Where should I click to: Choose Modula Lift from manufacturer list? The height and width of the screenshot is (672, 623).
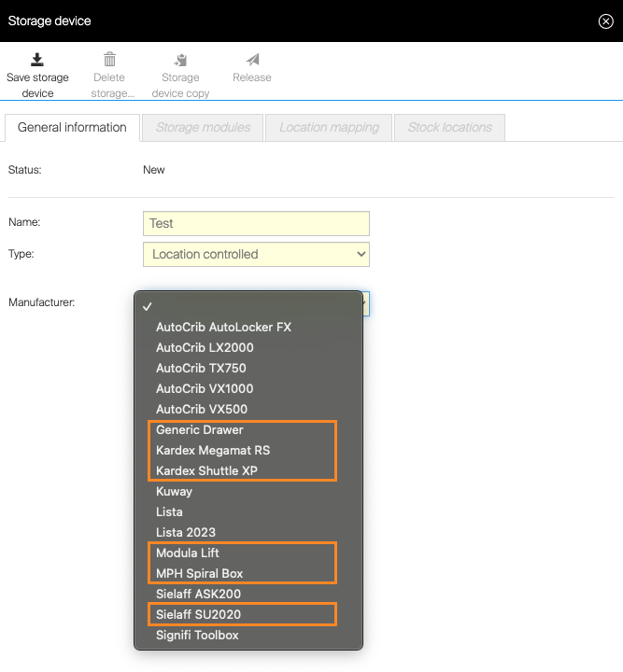click(188, 553)
